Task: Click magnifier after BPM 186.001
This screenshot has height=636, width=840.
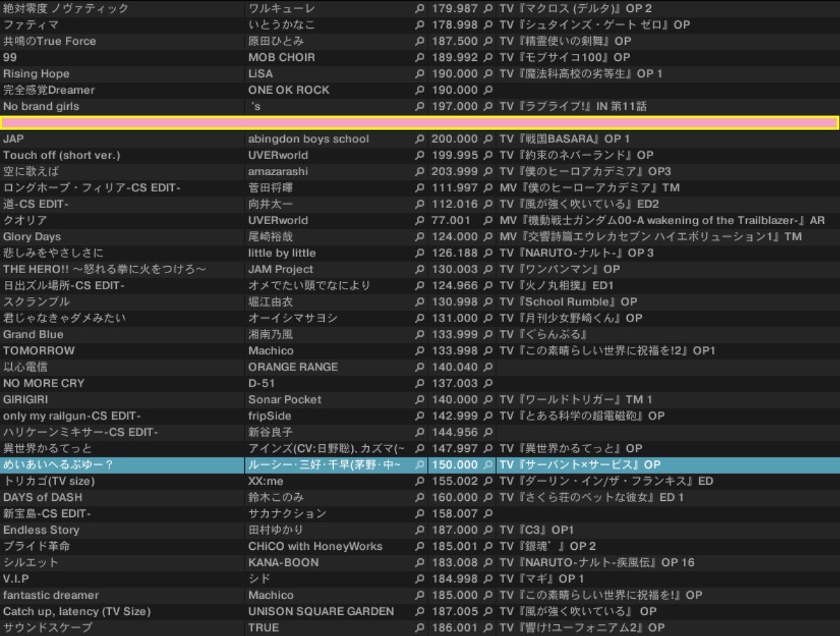Action: point(489,628)
